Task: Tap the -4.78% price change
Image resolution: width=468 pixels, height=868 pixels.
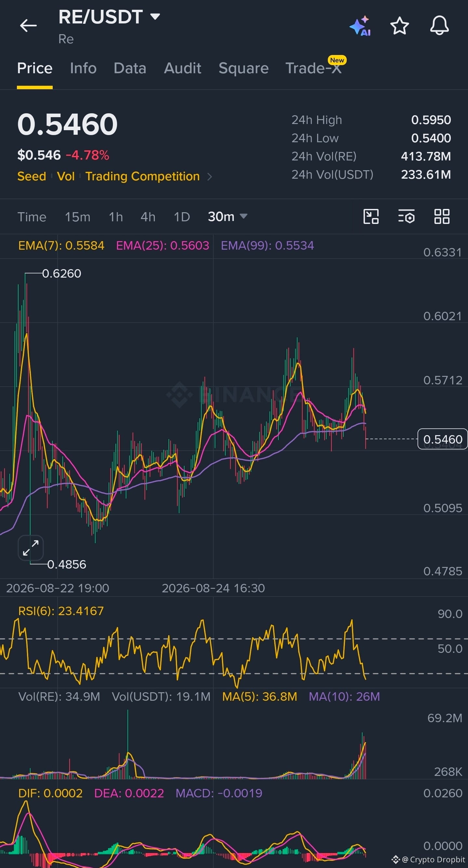Action: click(x=87, y=155)
